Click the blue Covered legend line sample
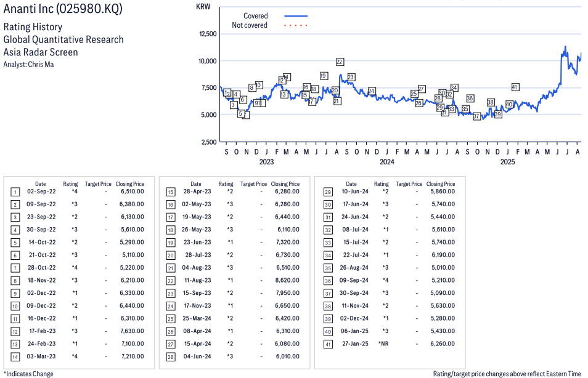588x378 pixels. tap(296, 16)
